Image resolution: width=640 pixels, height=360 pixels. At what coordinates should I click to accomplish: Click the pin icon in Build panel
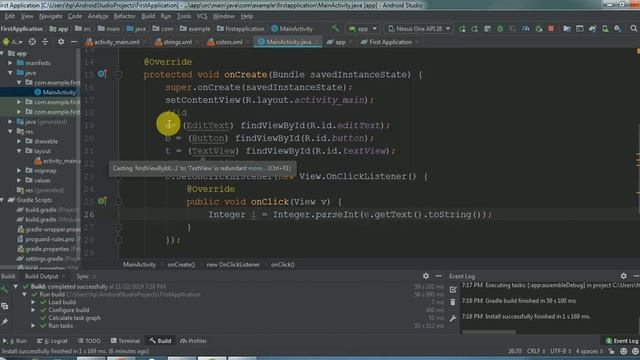tap(4, 322)
